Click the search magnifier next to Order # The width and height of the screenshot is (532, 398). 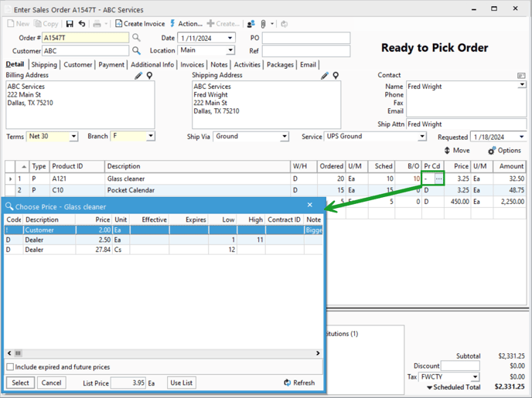coord(136,38)
